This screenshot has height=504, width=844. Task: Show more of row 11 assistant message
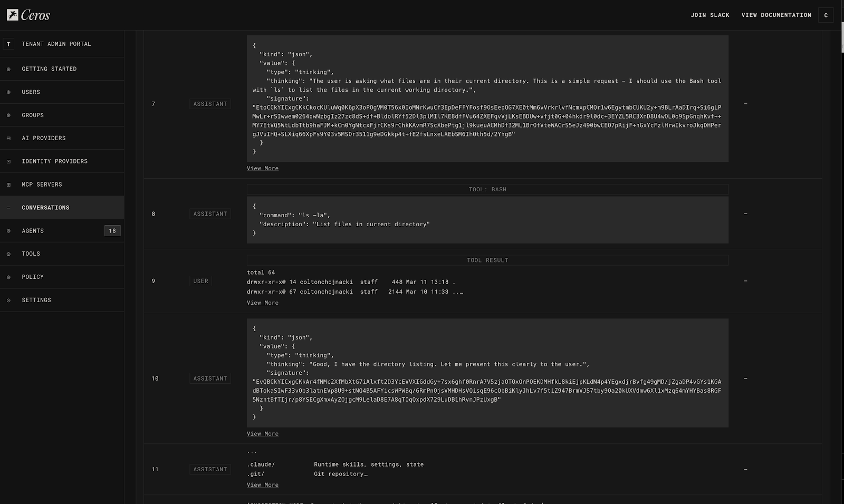pyautogui.click(x=262, y=485)
